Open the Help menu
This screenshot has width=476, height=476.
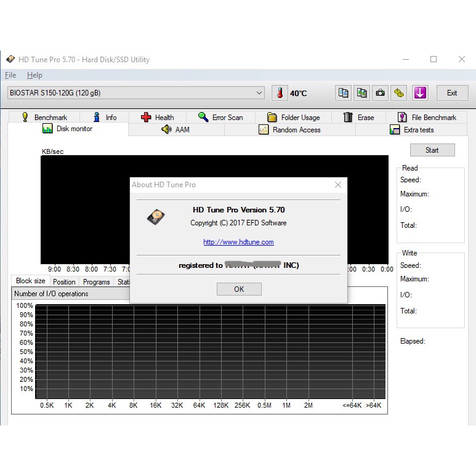pyautogui.click(x=34, y=75)
